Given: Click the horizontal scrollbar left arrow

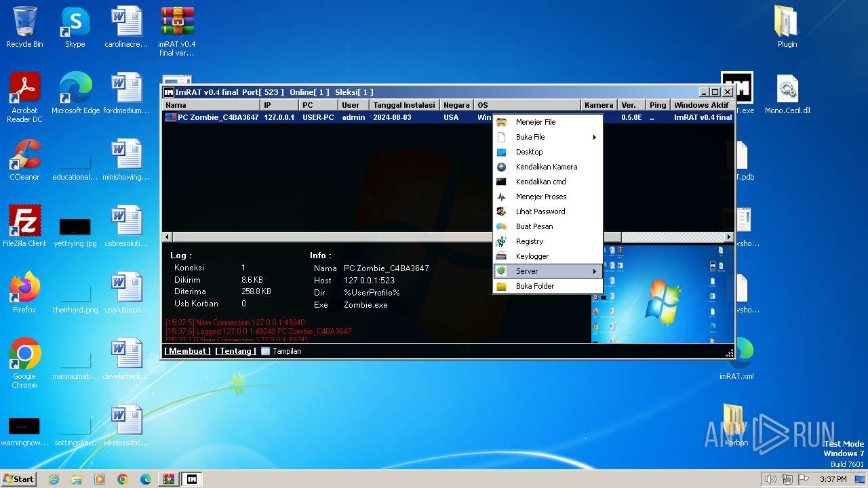Looking at the screenshot, I should [x=167, y=237].
